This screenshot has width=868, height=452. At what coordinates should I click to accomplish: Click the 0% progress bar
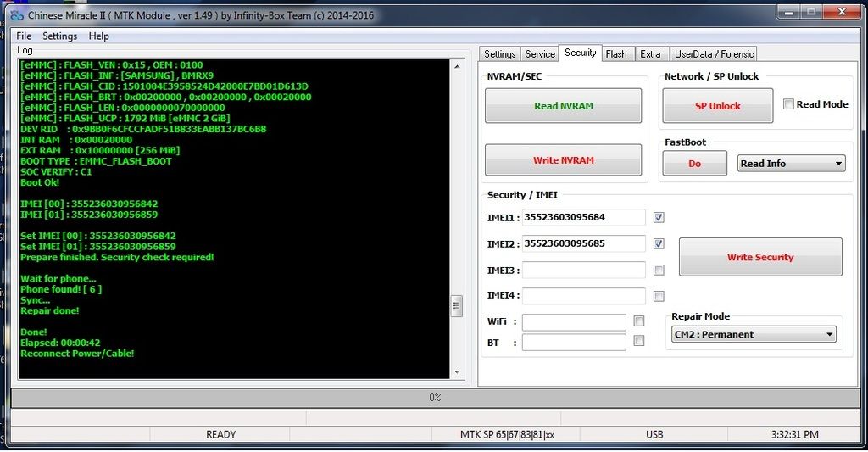tap(434, 397)
